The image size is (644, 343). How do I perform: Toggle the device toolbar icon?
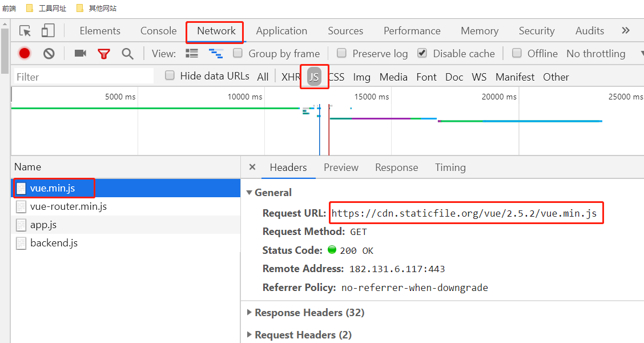48,31
